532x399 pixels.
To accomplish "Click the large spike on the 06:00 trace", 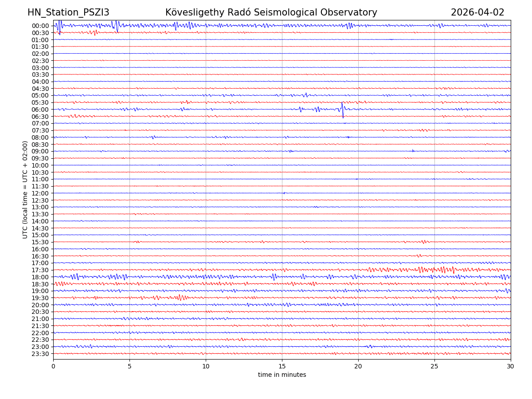I will 343,110.
